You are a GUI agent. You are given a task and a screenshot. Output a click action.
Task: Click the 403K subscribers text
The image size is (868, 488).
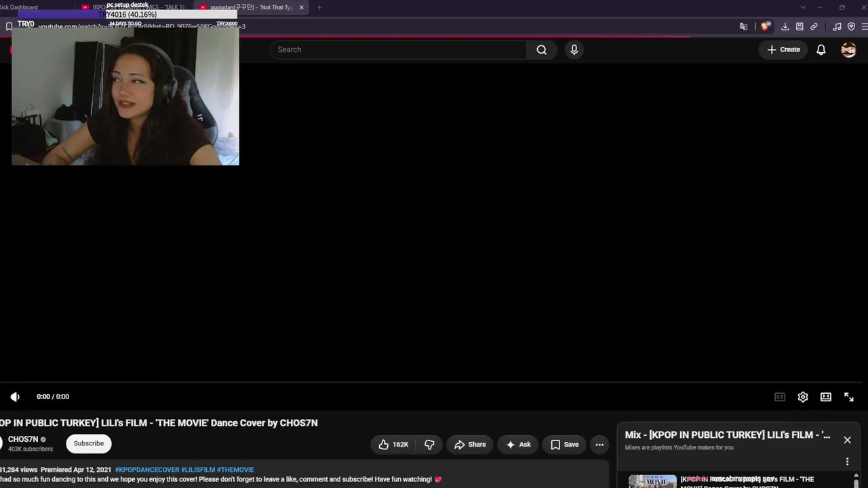coord(30,449)
